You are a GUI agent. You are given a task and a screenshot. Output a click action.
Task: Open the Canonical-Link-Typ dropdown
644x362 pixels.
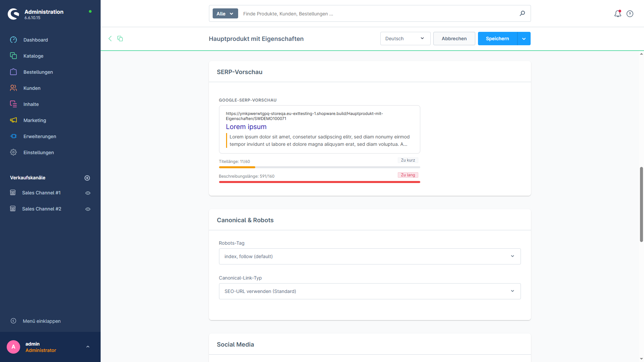pyautogui.click(x=370, y=291)
